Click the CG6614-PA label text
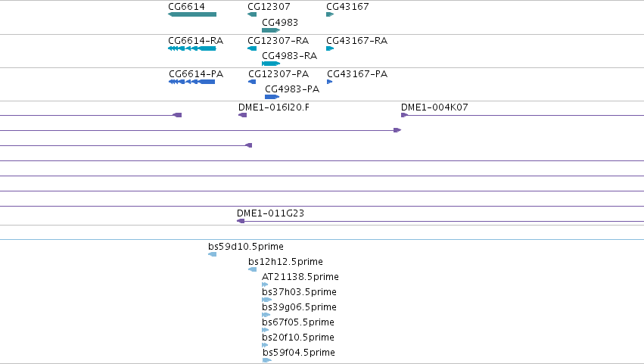This screenshot has width=644, height=364. [x=196, y=74]
